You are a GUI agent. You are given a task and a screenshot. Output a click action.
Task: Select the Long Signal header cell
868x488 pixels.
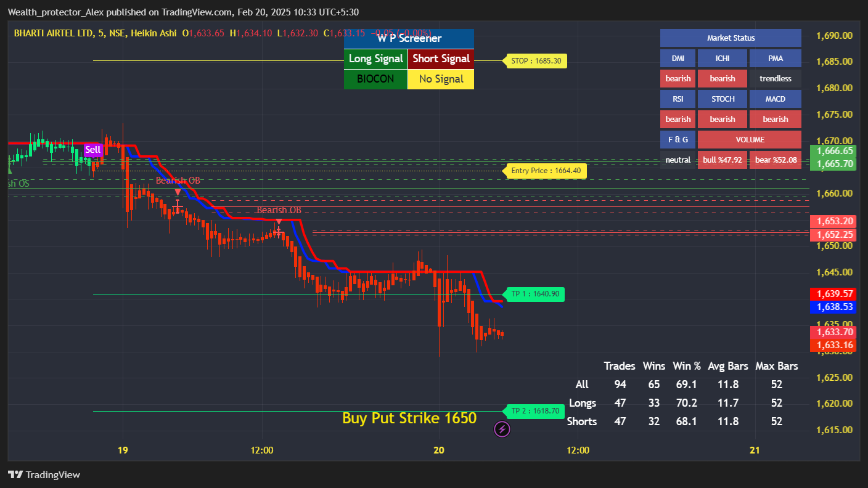click(x=375, y=59)
